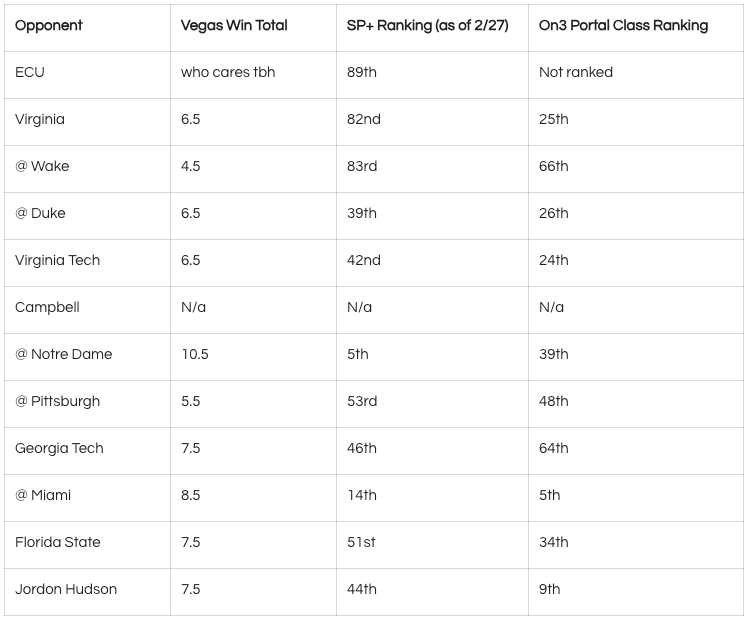748x619 pixels.
Task: Select the '@ Wake' row label
Action: (x=87, y=169)
